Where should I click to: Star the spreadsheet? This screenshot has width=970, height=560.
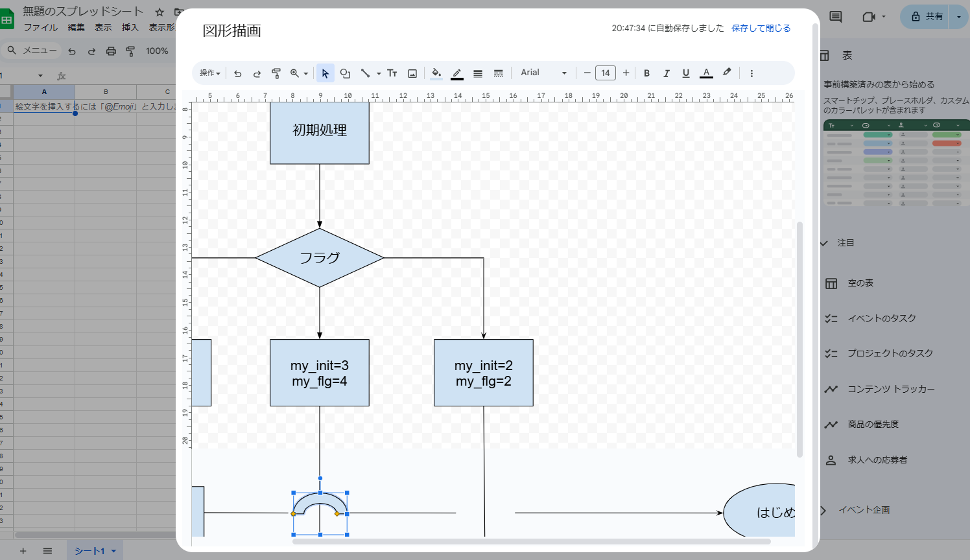point(160,12)
